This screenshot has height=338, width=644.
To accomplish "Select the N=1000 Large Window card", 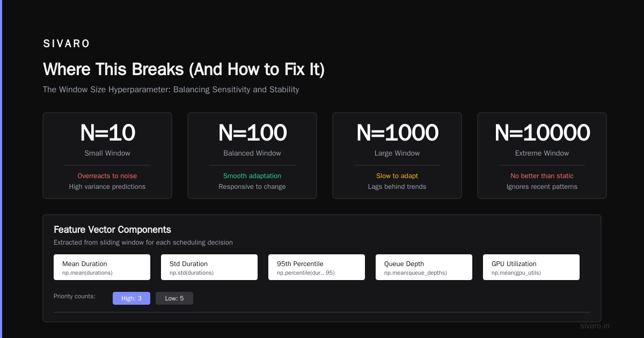I will [397, 156].
